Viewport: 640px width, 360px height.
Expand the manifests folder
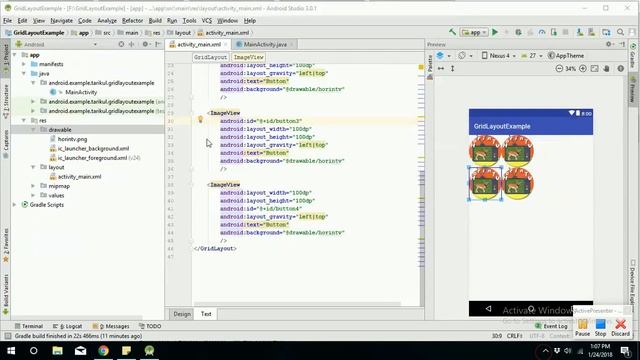point(24,64)
